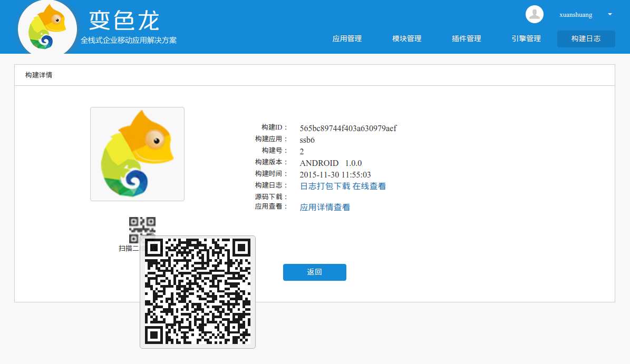Open the 应用详情查看 link
Image resolution: width=630 pixels, height=364 pixels.
click(x=325, y=207)
